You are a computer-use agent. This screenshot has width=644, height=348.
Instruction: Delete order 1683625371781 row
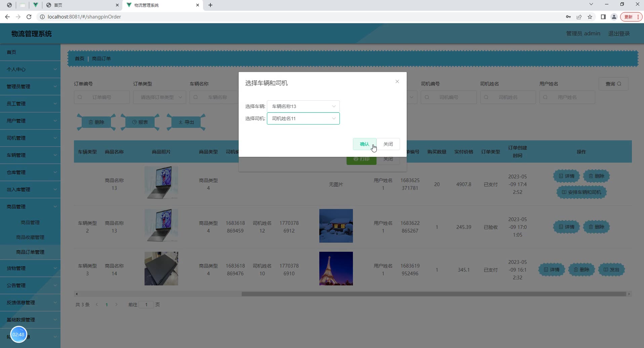(x=596, y=176)
